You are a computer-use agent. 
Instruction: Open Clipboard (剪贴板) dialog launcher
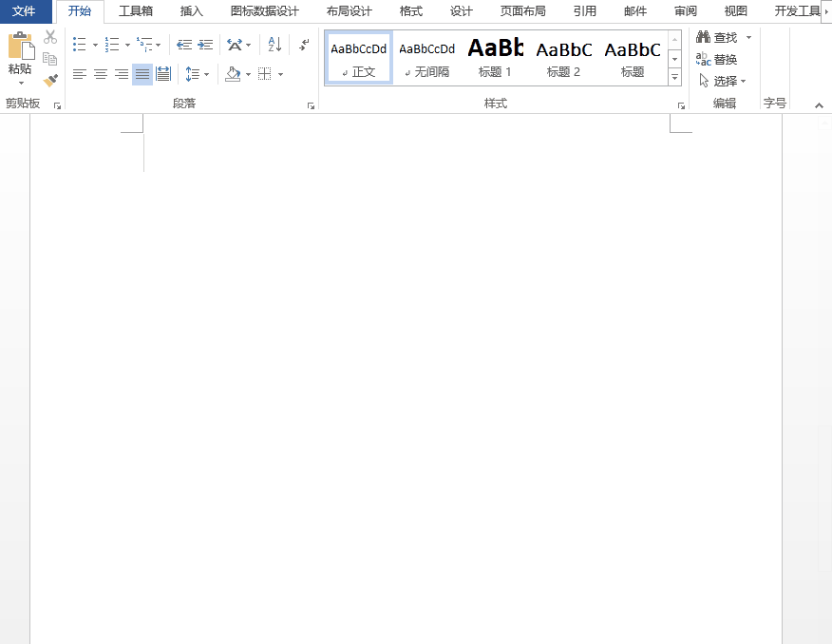click(x=57, y=106)
